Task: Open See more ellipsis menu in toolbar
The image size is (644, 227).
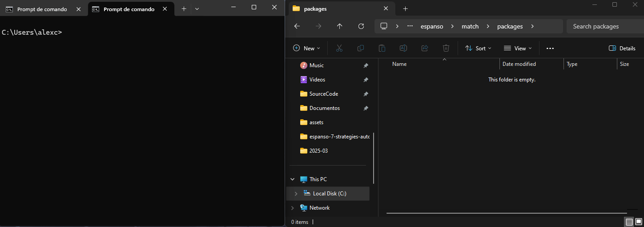Action: coord(550,48)
